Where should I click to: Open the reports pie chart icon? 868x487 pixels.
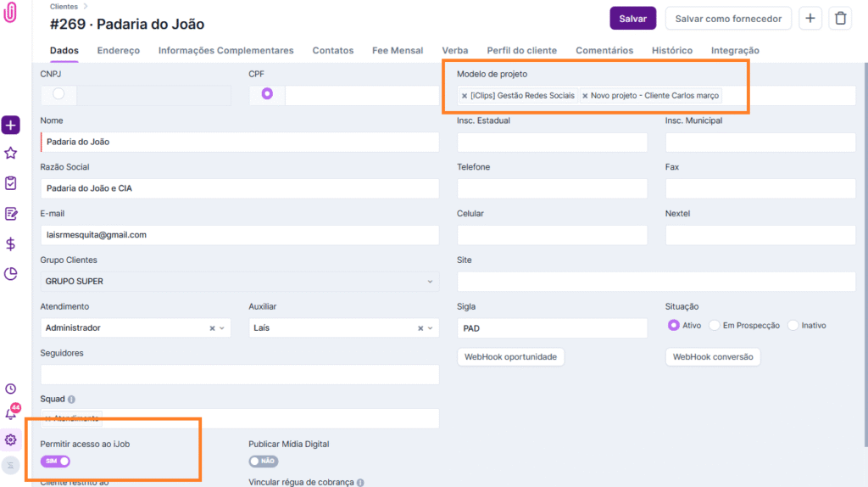pyautogui.click(x=10, y=273)
